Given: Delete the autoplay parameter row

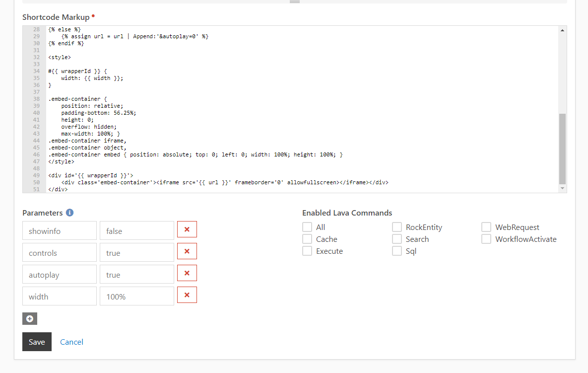Looking at the screenshot, I should click(x=187, y=273).
